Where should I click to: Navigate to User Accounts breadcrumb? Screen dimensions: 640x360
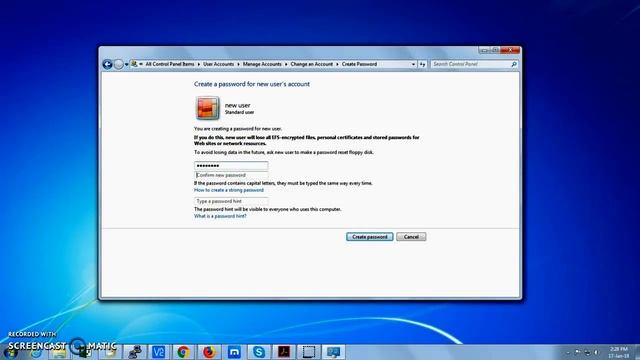tap(218, 64)
